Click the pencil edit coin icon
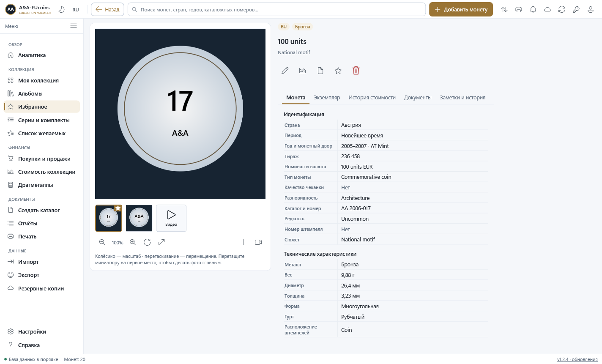602x364 pixels. [x=285, y=71]
